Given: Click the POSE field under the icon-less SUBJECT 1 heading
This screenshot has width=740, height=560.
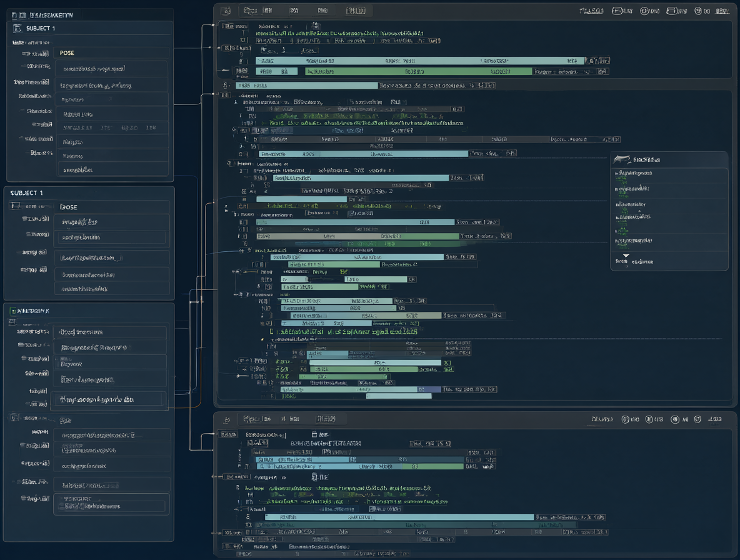Looking at the screenshot, I should pos(112,207).
